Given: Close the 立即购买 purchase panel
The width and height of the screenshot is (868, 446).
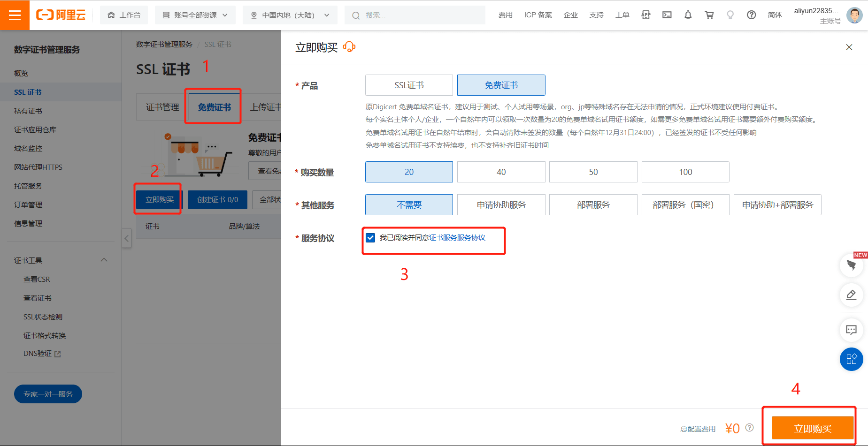Looking at the screenshot, I should pos(849,47).
